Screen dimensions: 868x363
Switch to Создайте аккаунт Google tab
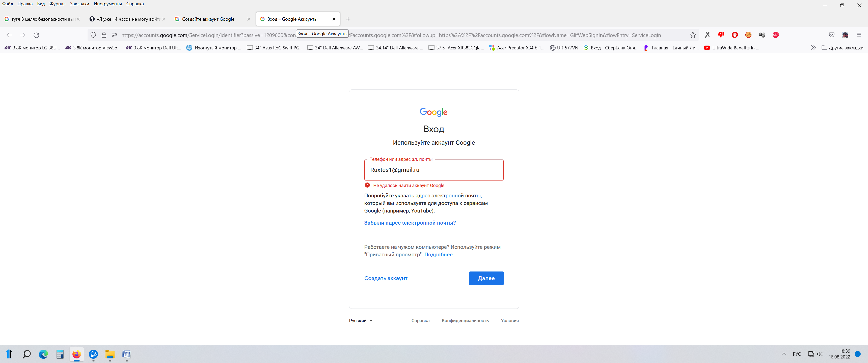click(x=208, y=19)
